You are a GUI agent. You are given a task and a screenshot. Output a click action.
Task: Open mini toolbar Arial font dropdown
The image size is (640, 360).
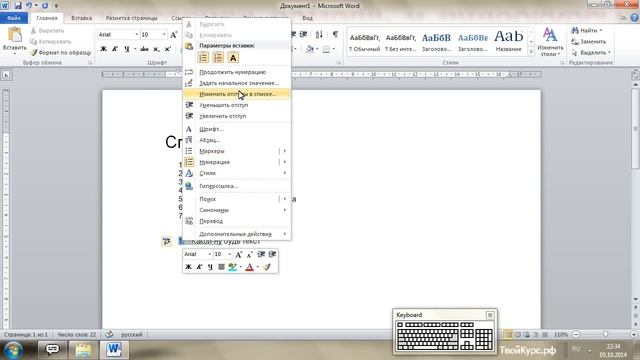click(209, 254)
